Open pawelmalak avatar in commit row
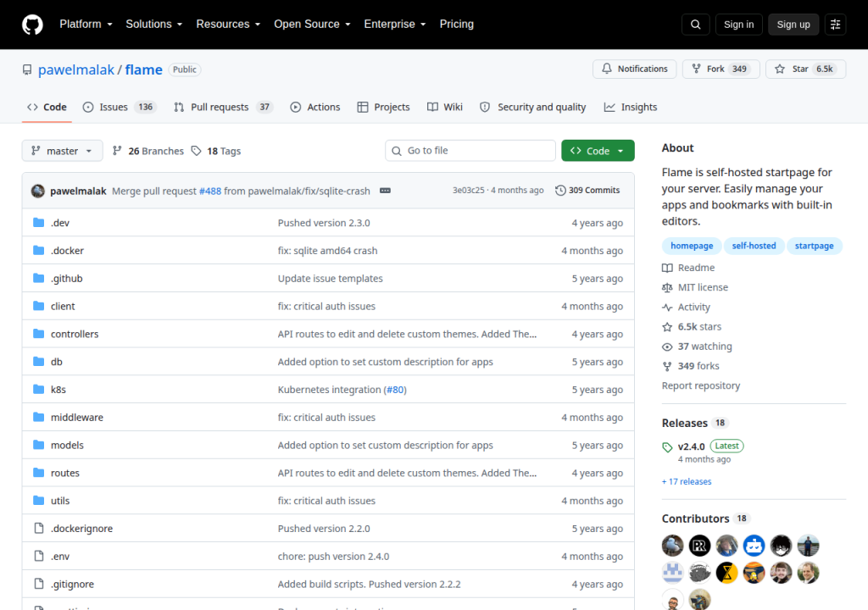This screenshot has width=868, height=610. pyautogui.click(x=38, y=191)
